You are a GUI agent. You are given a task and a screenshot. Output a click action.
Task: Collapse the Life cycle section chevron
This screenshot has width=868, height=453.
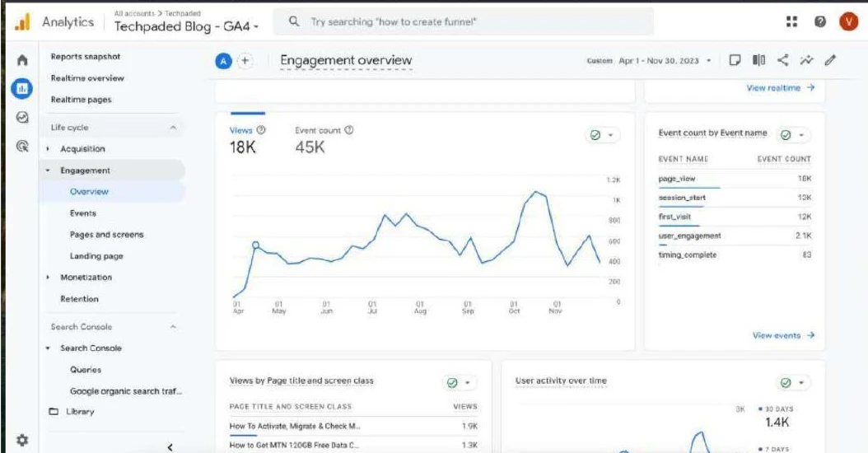click(173, 128)
